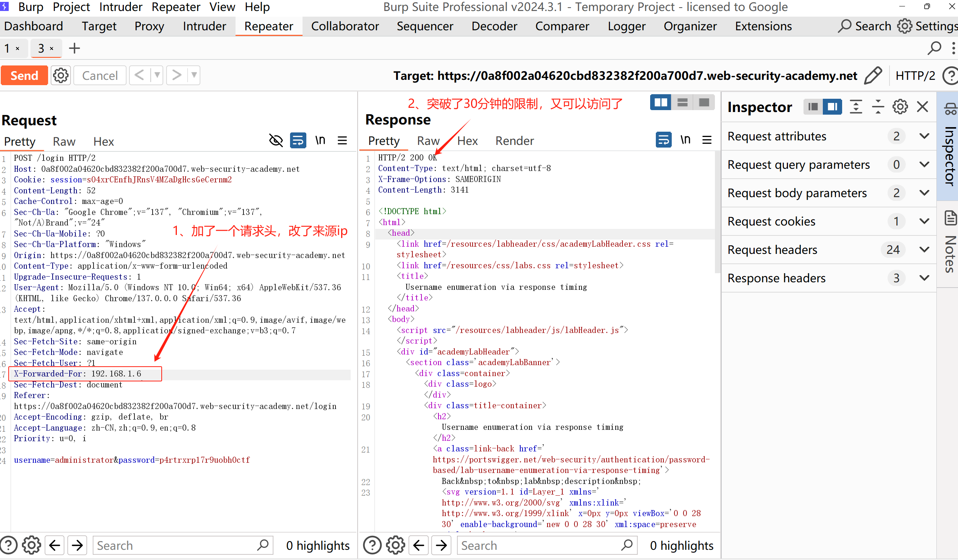958x560 pixels.
Task: Expand Request headers section
Action: 924,250
